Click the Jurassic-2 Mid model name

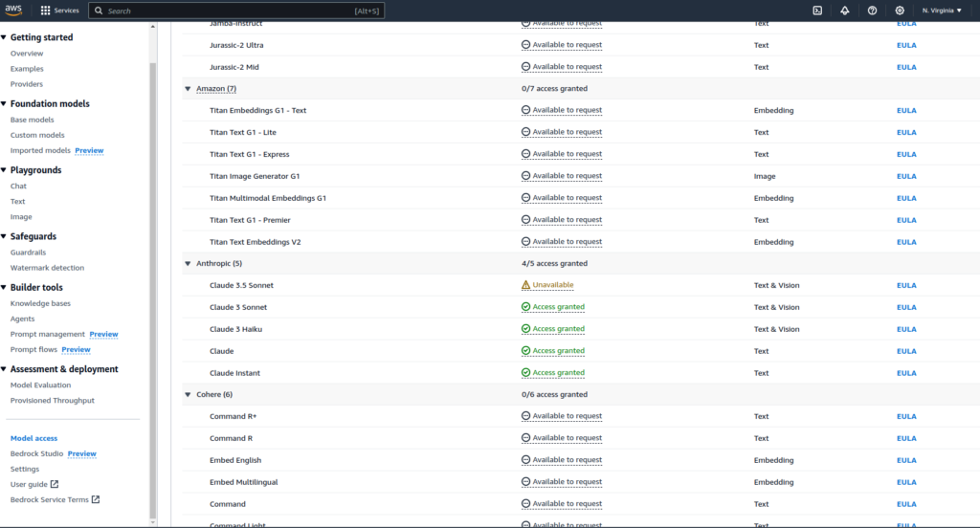pyautogui.click(x=234, y=67)
